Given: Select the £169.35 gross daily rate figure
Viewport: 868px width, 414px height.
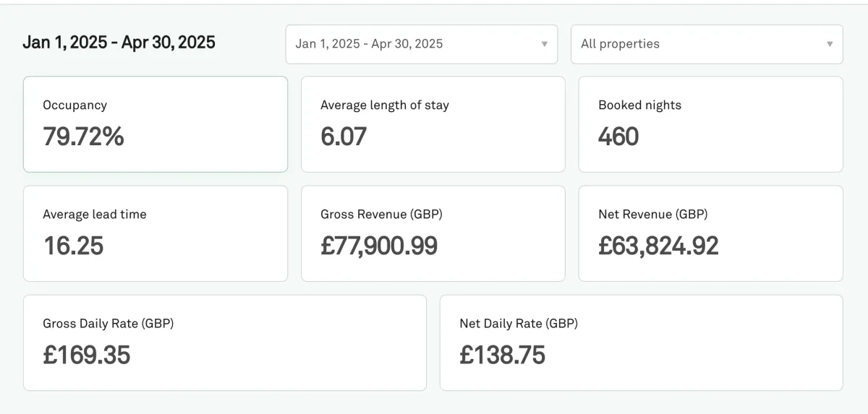Looking at the screenshot, I should 87,355.
